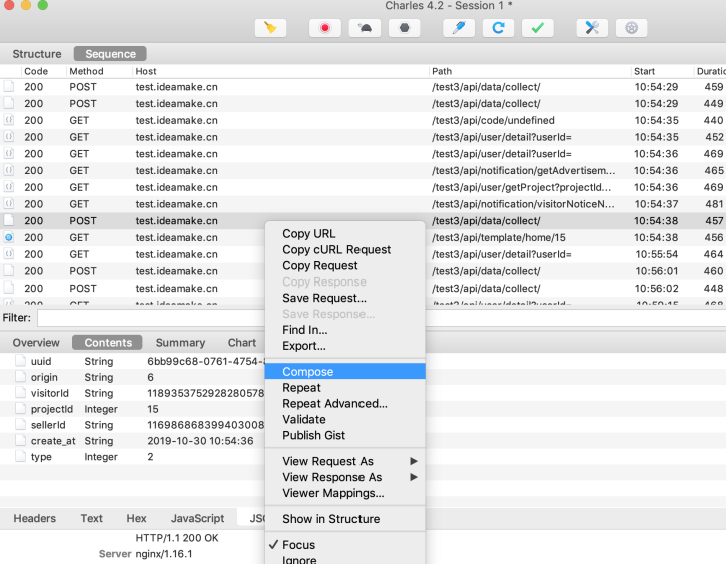Toggle the checked Focus menu item
This screenshot has width=728, height=564.
[x=345, y=545]
